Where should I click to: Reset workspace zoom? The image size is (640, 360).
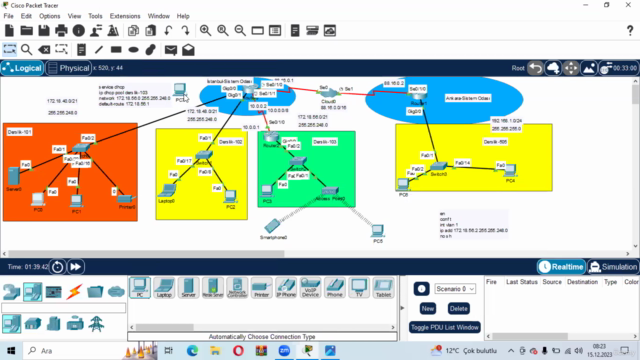point(223,31)
